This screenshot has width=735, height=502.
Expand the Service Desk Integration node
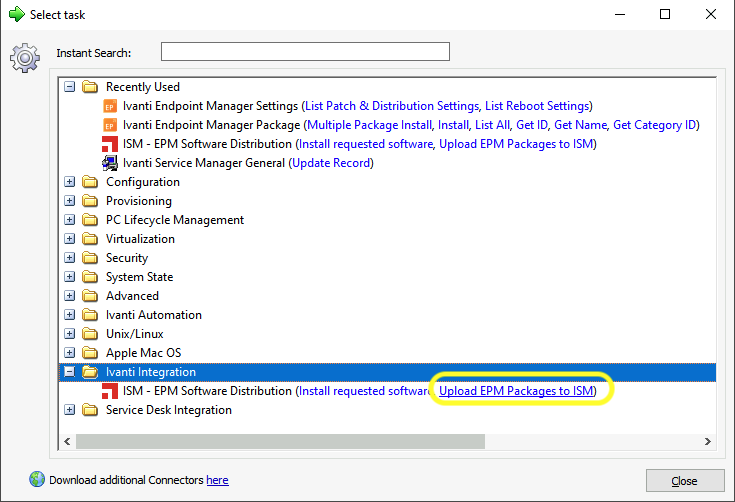tap(69, 410)
